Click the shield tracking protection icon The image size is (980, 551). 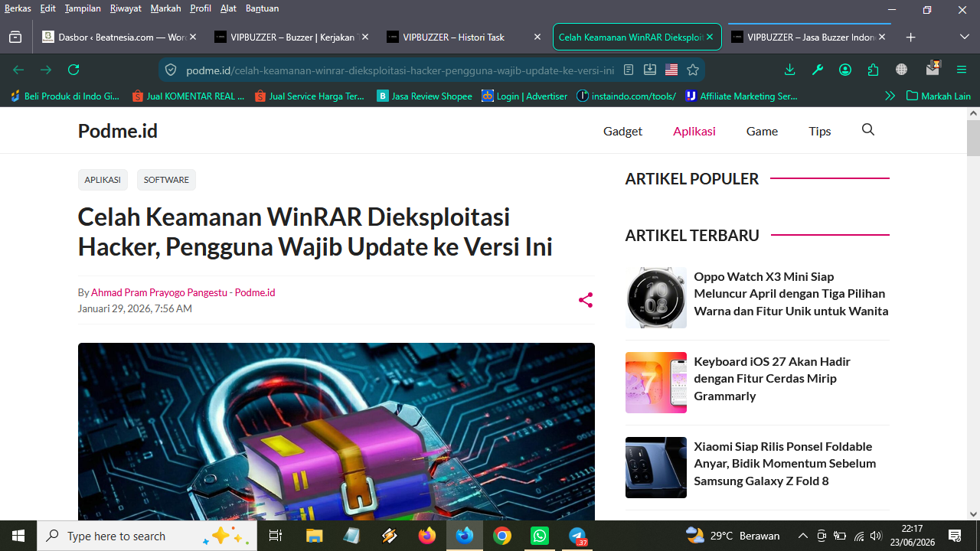click(171, 70)
